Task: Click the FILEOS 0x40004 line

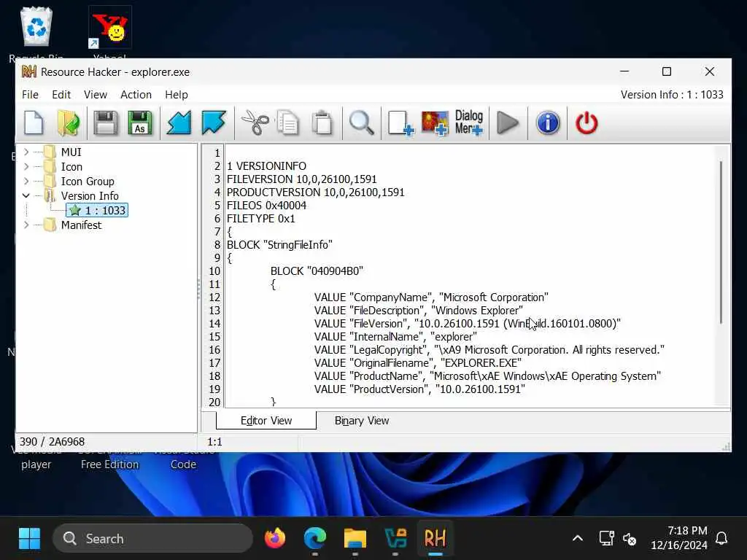Action: (267, 205)
